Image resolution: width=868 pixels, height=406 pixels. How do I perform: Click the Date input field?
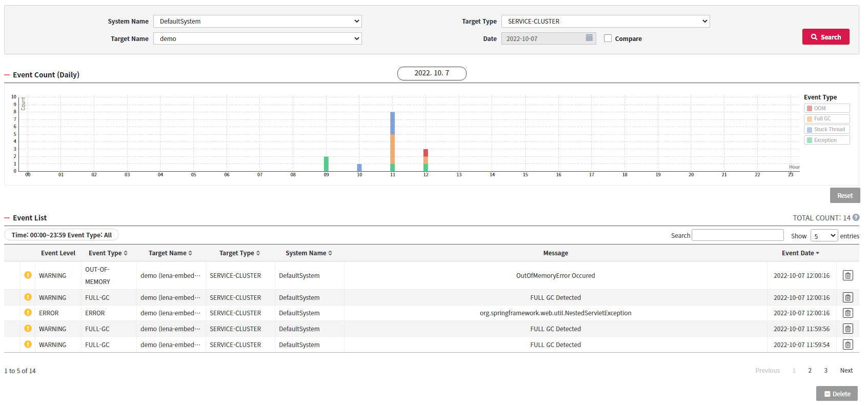tap(549, 38)
